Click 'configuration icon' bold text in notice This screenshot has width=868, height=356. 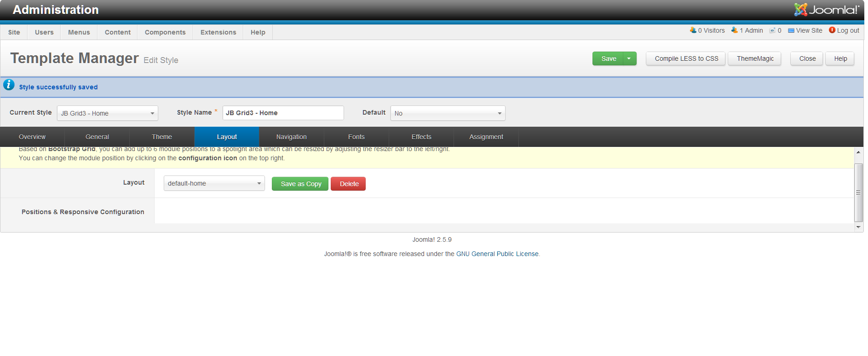tap(208, 158)
